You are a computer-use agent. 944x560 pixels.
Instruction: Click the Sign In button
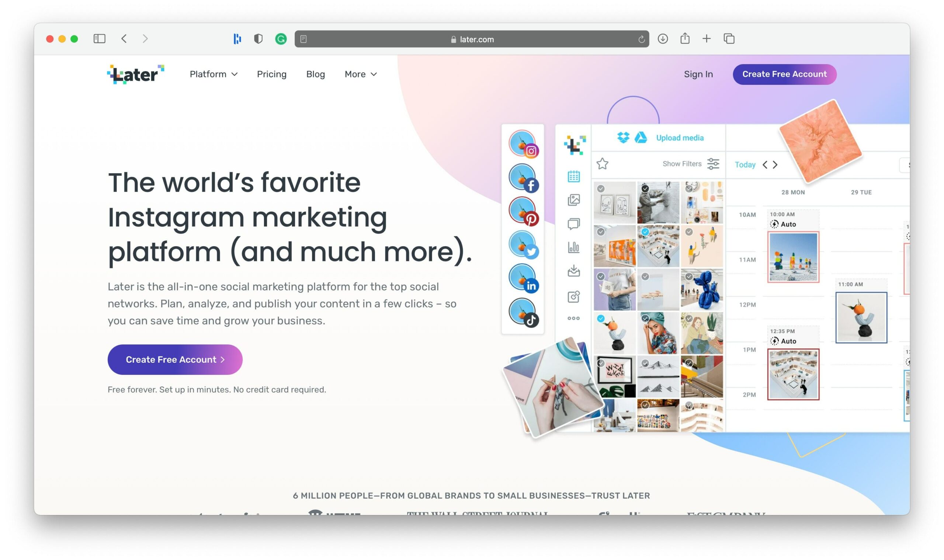coord(699,74)
